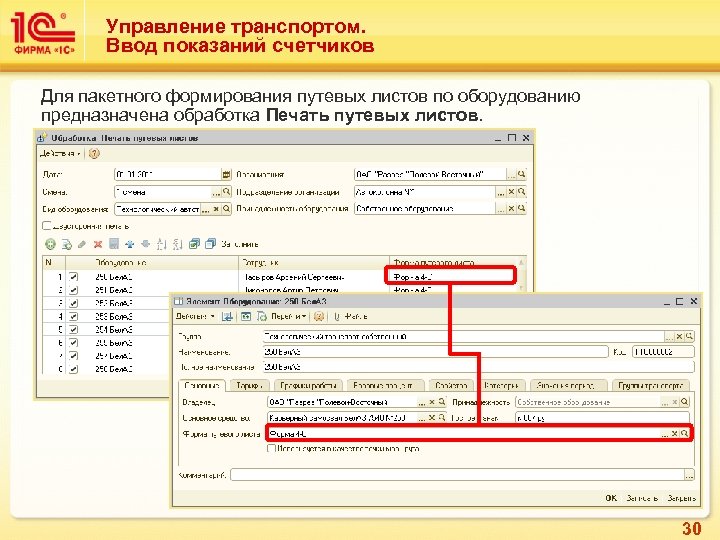The width and height of the screenshot is (720, 540).
Task: Click the copy row icon in table toolbar
Action: coord(67,244)
